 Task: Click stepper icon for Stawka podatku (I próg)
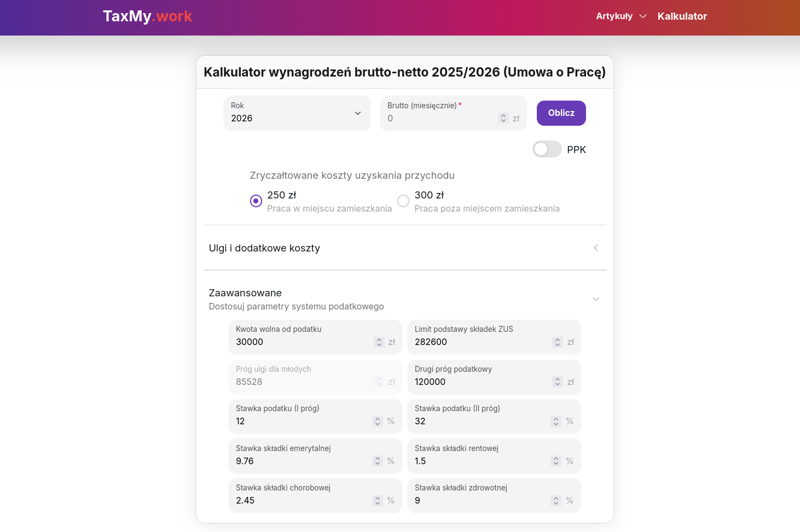(377, 422)
